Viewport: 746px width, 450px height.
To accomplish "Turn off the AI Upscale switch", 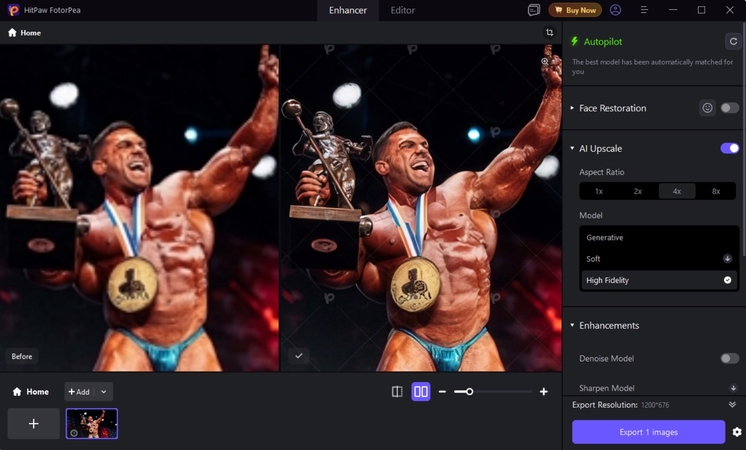I will tap(729, 148).
